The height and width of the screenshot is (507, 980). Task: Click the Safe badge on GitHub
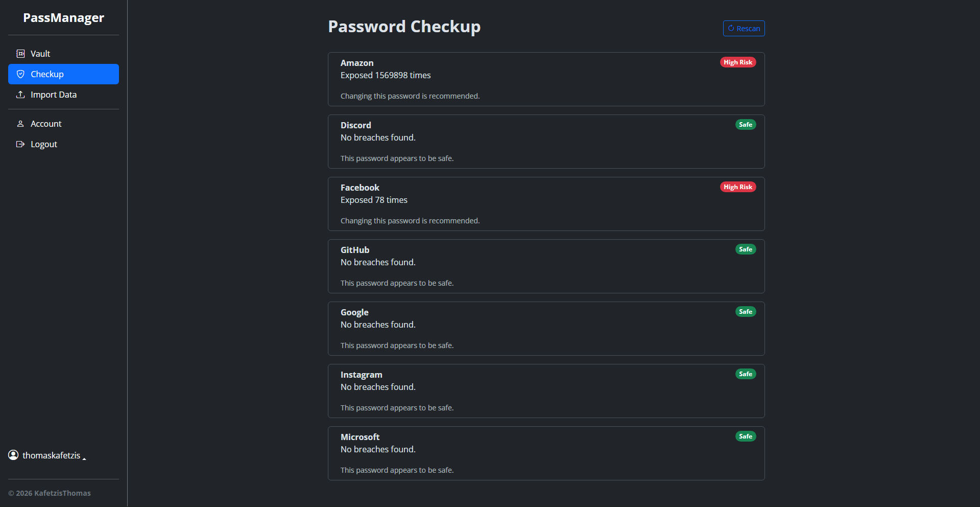746,249
